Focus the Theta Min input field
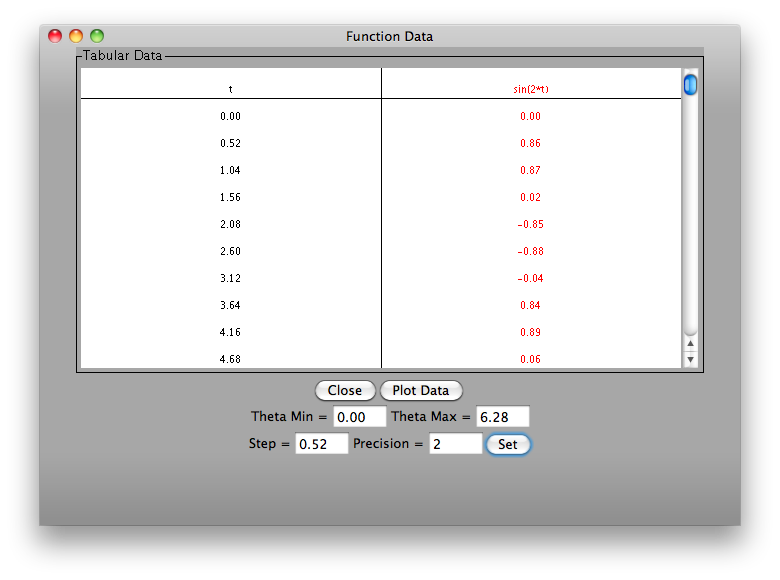780x580 pixels. point(359,417)
